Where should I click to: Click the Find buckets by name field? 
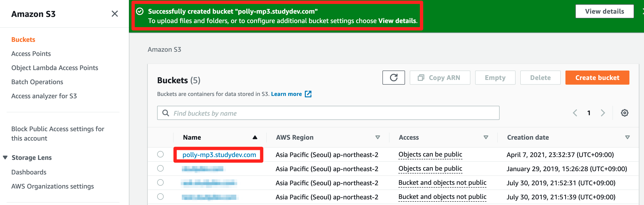(x=328, y=113)
